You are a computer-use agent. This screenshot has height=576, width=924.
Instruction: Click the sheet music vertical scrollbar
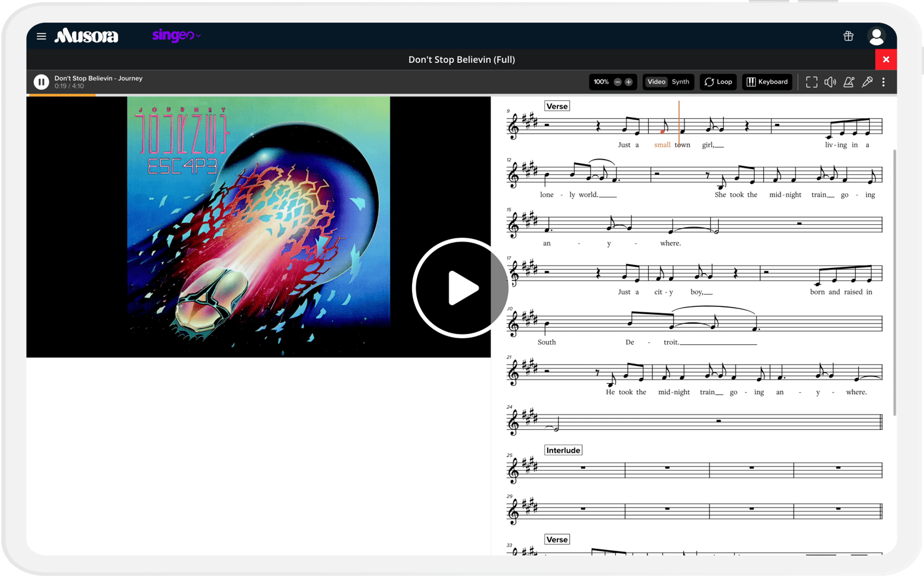point(894,282)
